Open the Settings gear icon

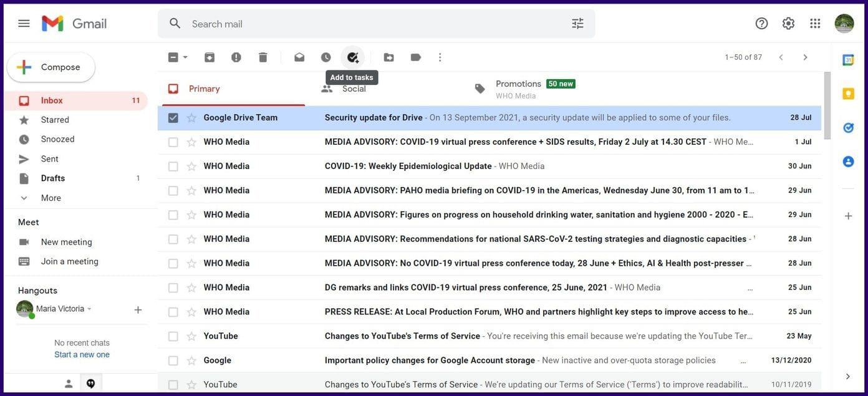tap(788, 24)
